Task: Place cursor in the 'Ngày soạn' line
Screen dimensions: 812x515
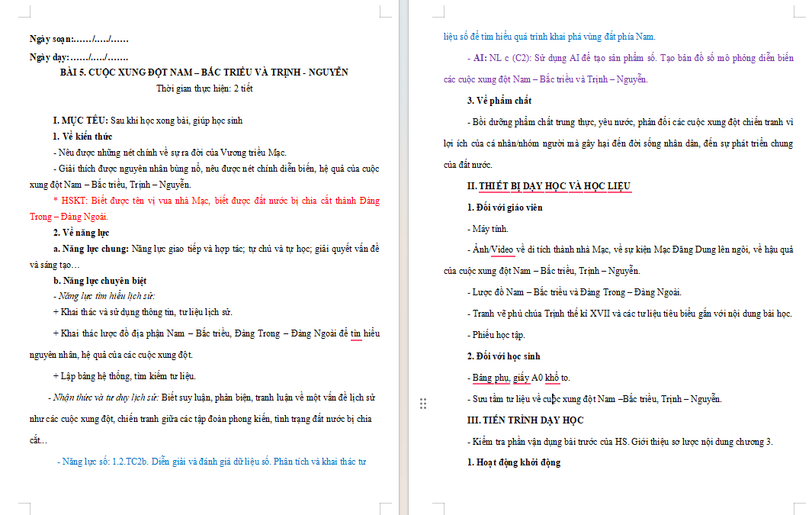Action: coord(79,39)
